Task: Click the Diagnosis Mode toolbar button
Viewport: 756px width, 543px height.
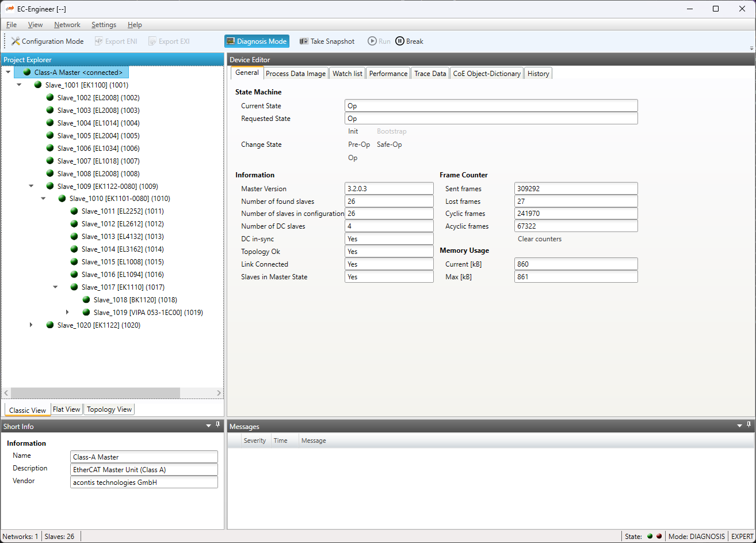Action: (x=257, y=41)
